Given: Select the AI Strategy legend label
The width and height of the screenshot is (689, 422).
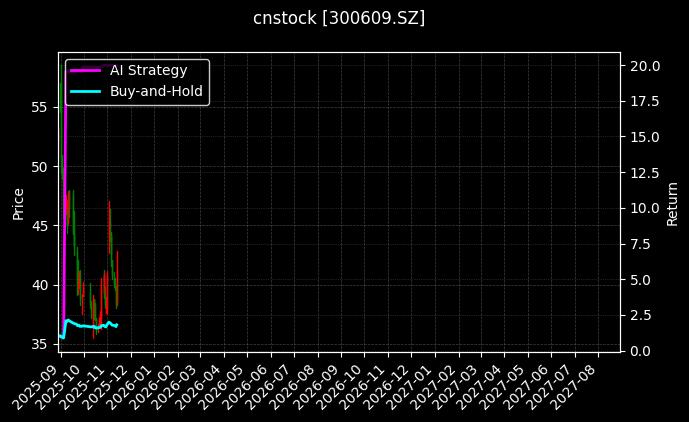Looking at the screenshot, I should [x=148, y=70].
